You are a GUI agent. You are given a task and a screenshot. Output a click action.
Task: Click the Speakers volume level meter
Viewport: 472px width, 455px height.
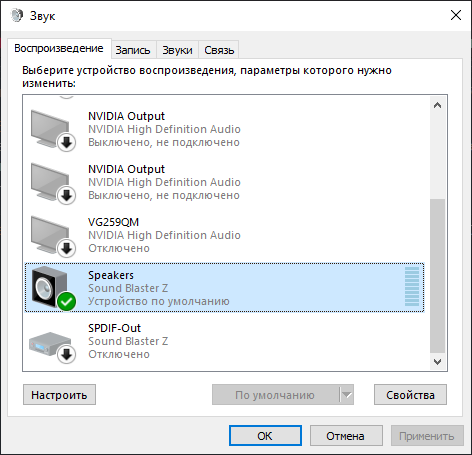[x=412, y=286]
